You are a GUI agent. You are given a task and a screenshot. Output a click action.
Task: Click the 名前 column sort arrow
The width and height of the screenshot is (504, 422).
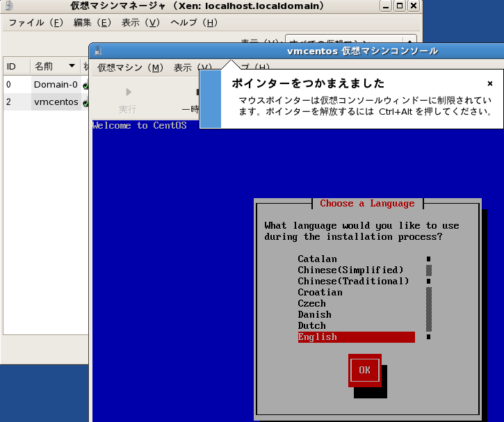coord(71,67)
